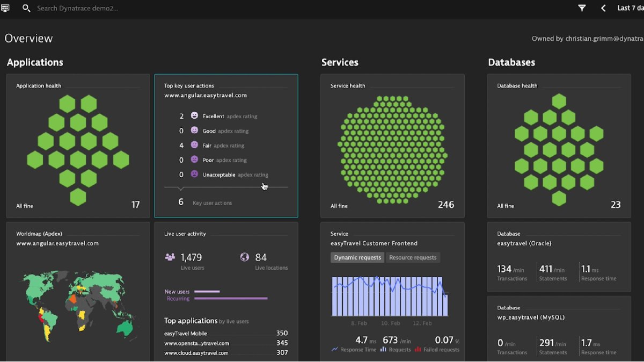
Task: Click the Fair apdex rating count 4
Action: (x=181, y=145)
